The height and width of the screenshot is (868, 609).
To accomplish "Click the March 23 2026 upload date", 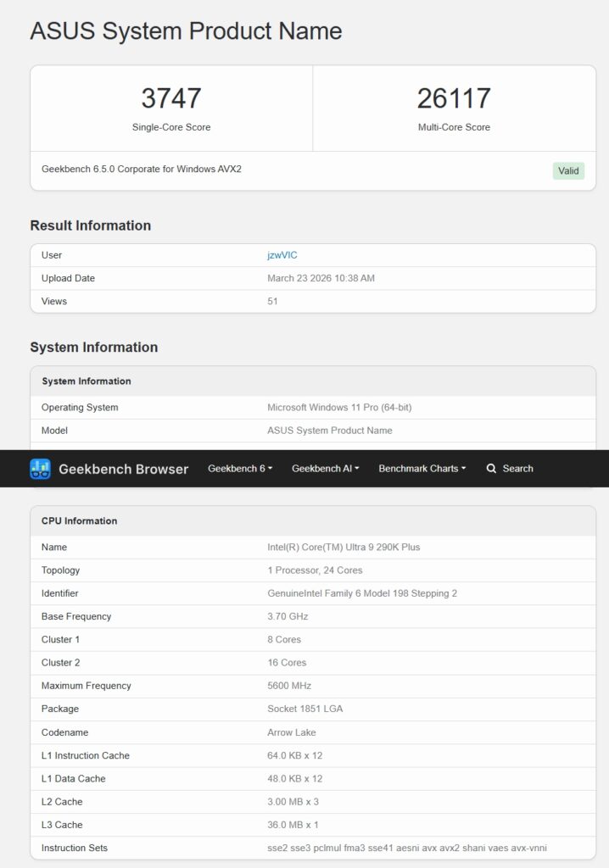I will [321, 278].
